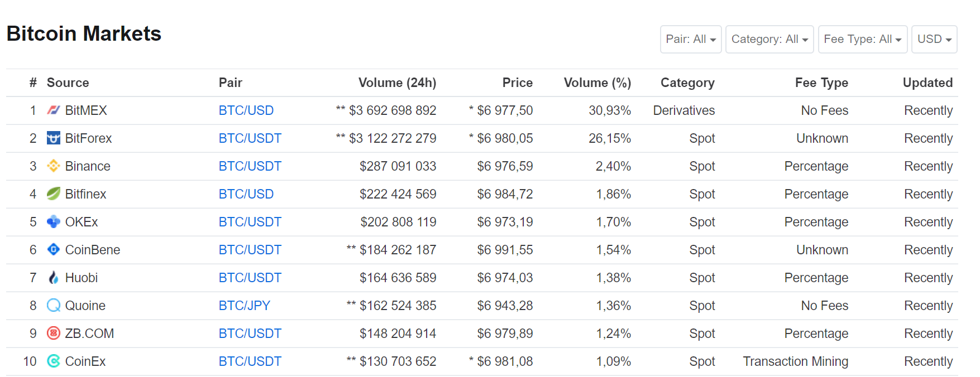
Task: Sort by the Category column header
Action: tap(687, 83)
